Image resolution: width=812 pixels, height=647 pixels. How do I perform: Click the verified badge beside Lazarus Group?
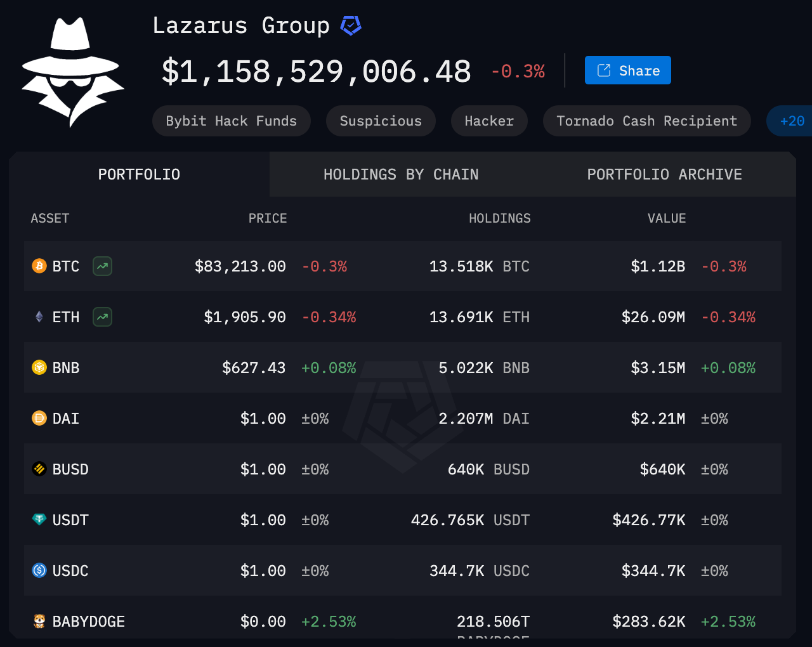(x=351, y=25)
